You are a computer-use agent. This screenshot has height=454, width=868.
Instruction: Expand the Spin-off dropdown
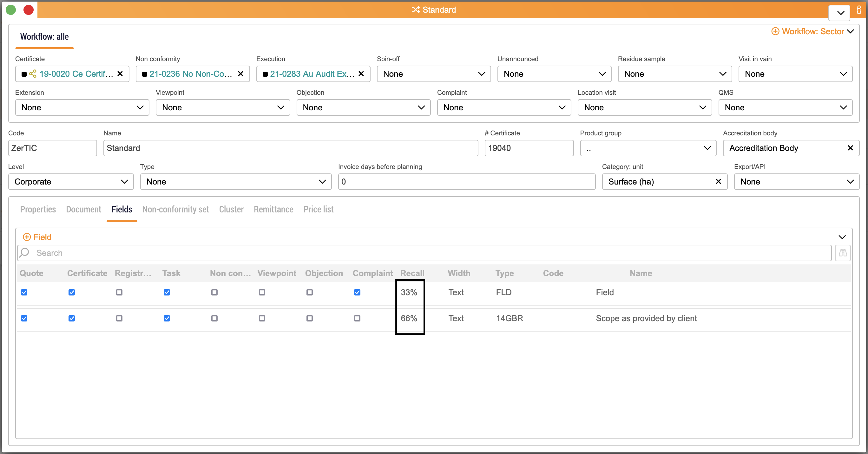433,74
